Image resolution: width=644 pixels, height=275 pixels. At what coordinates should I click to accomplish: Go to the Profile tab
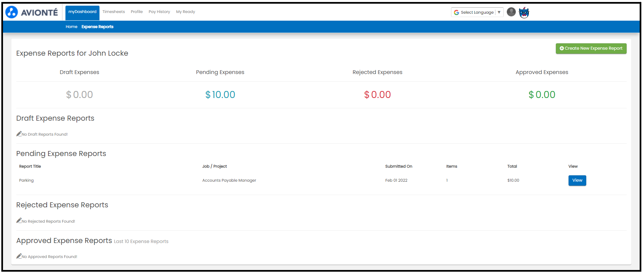(137, 12)
